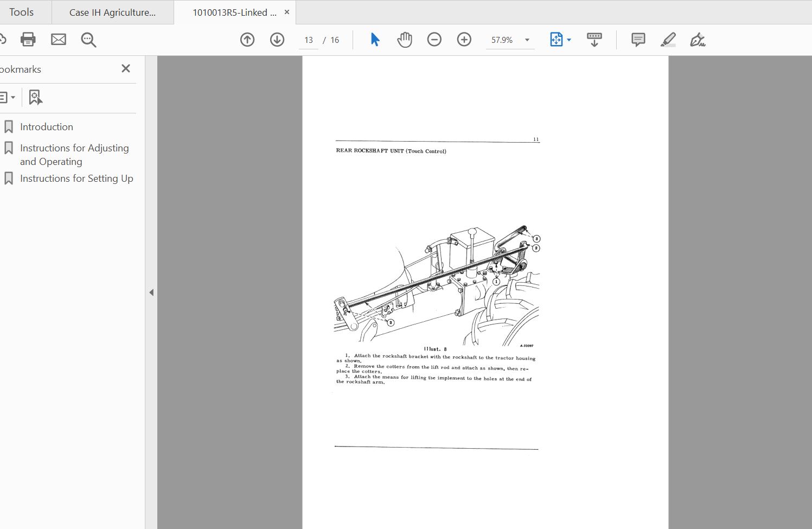Close the 1010013R5-Linked document tab
The height and width of the screenshot is (529, 812).
click(x=287, y=12)
